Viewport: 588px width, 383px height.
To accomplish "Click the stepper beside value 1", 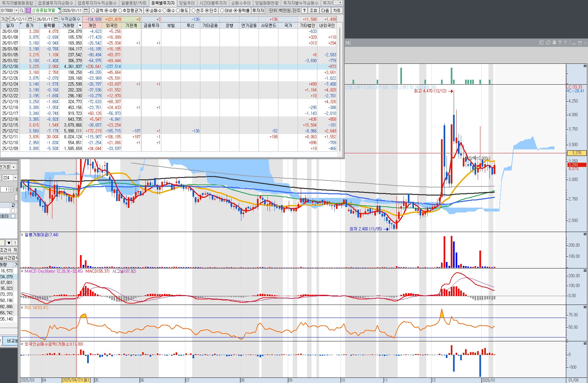I will 11,189.
